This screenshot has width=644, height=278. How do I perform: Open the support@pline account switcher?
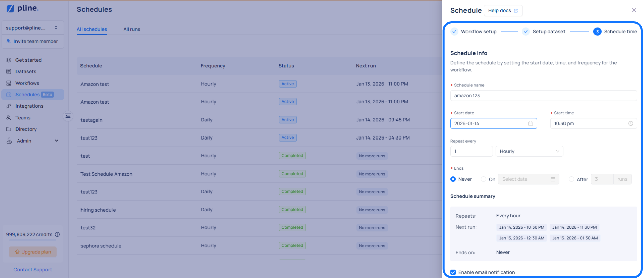pos(32,28)
